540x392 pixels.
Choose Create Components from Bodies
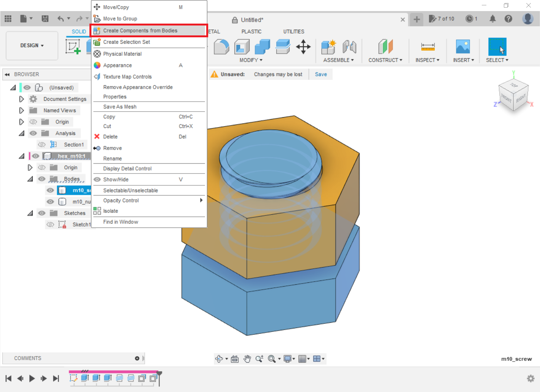[140, 30]
